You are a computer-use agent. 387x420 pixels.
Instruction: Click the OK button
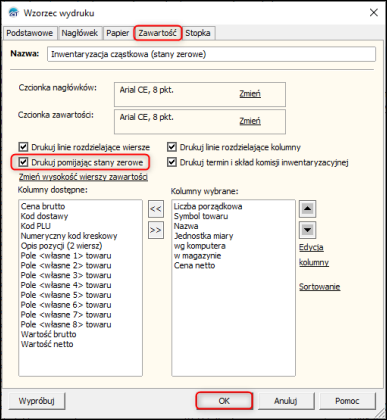224,401
